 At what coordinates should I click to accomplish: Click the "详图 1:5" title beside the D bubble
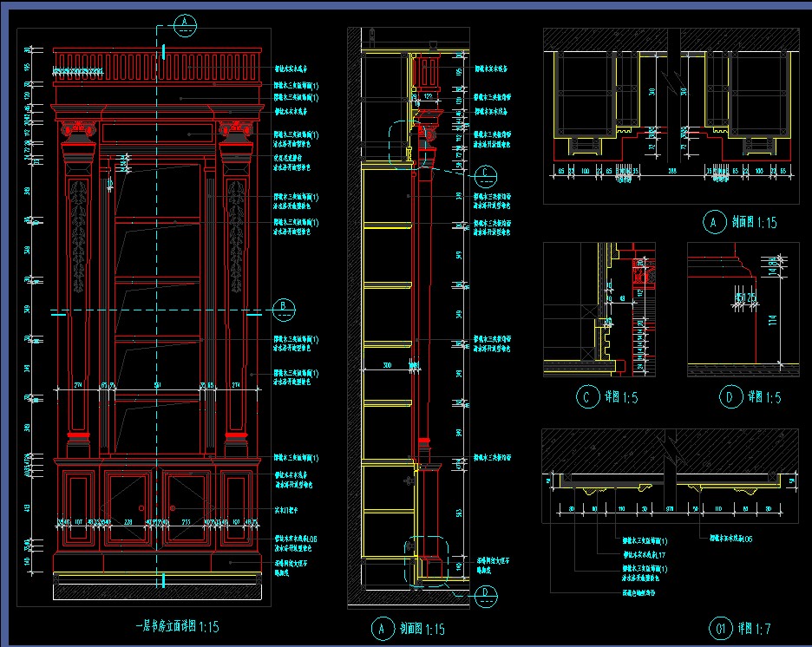point(763,397)
